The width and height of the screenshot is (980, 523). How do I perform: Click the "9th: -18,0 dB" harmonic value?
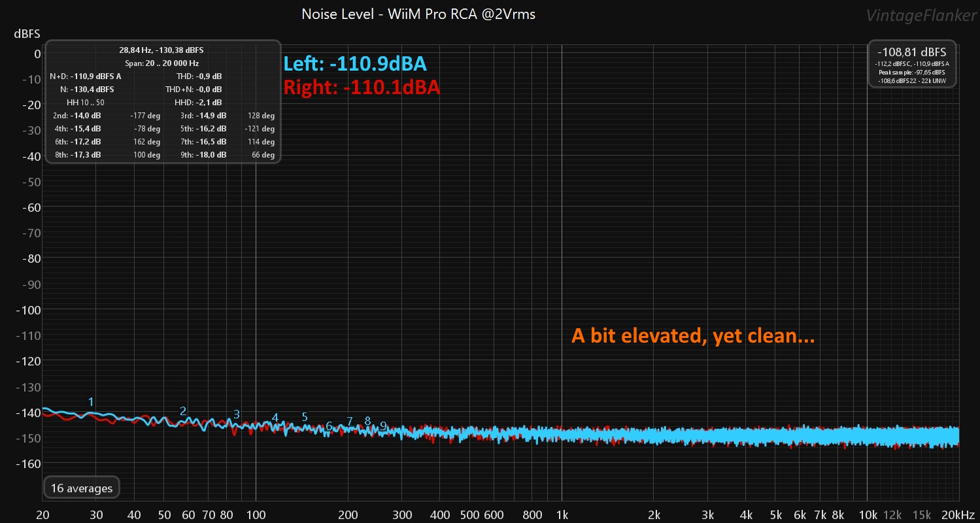[x=203, y=155]
